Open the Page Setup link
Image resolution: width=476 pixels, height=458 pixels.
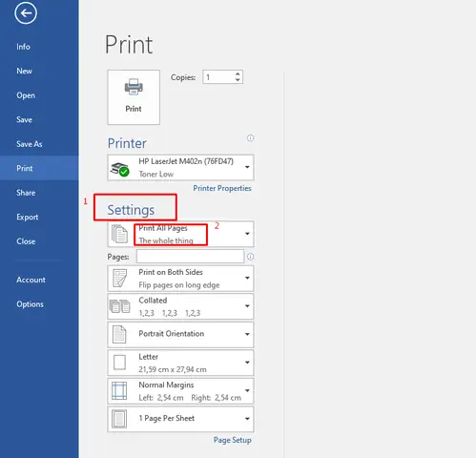pyautogui.click(x=232, y=440)
